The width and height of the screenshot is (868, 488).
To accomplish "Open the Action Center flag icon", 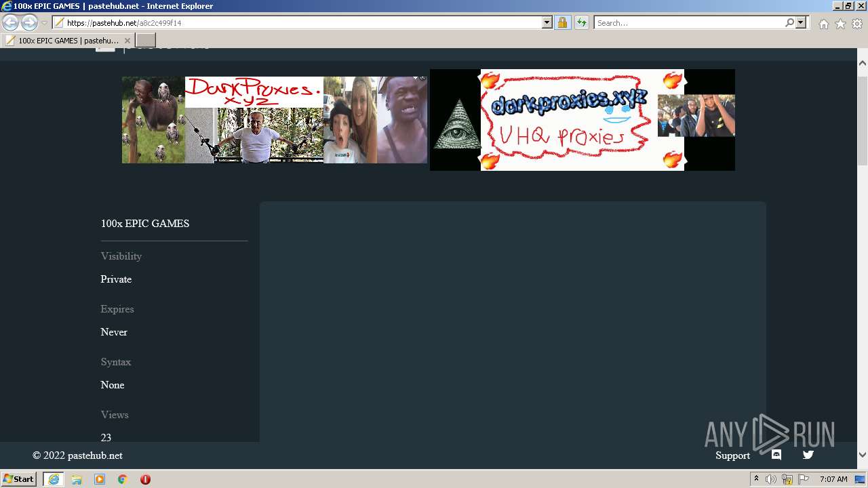I will (804, 479).
